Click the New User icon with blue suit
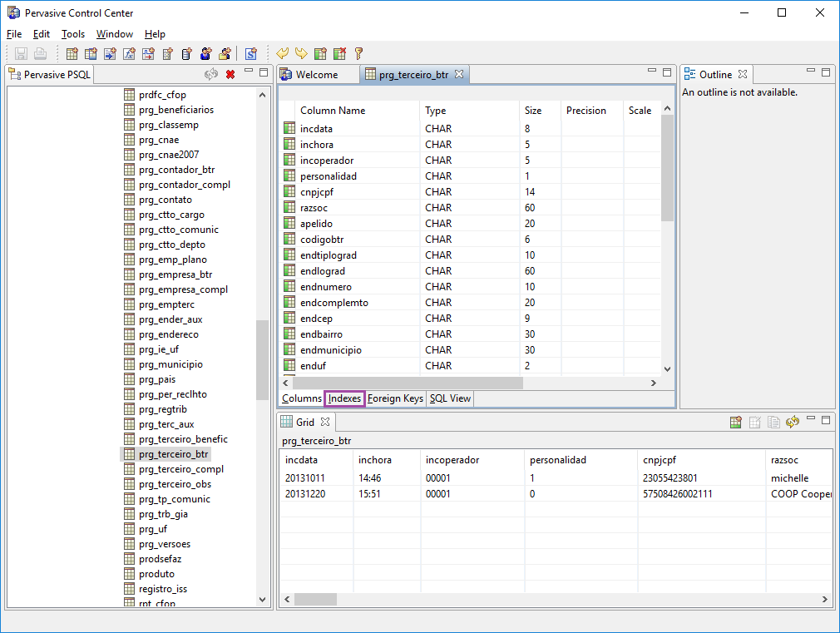Viewport: 840px width, 633px height. [x=205, y=53]
